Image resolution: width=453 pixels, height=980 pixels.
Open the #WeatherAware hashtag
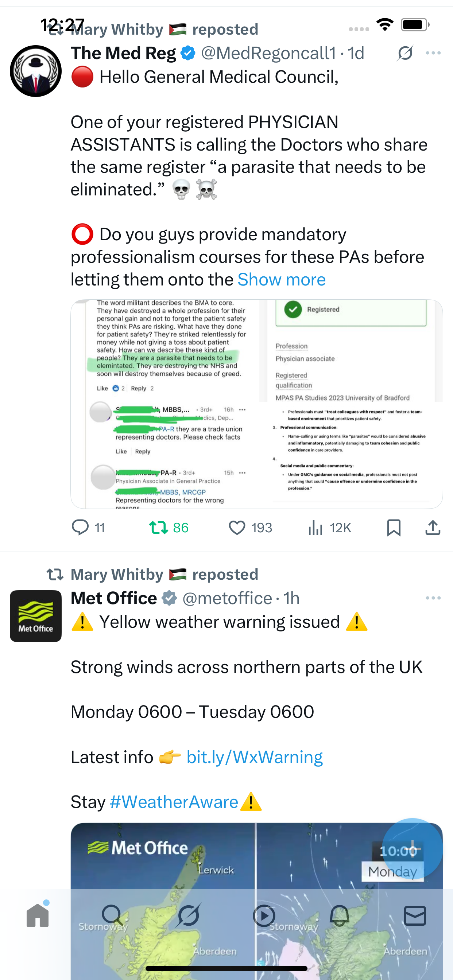coord(174,802)
